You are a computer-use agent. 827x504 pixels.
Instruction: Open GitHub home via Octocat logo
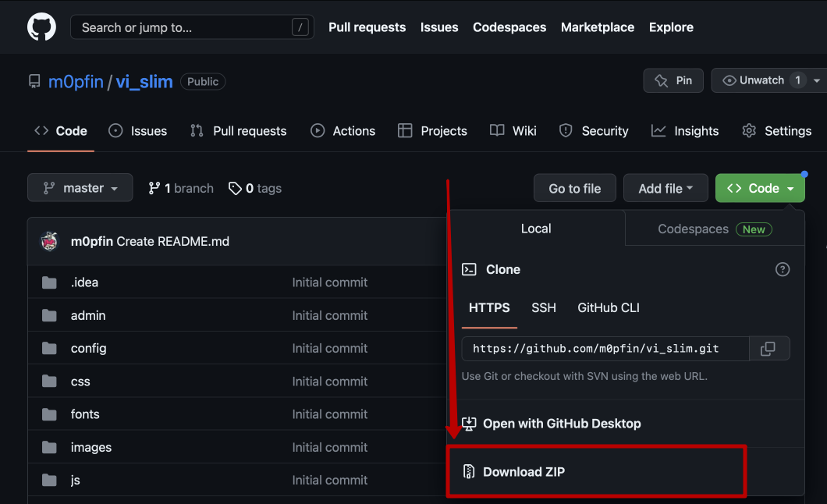coord(41,27)
